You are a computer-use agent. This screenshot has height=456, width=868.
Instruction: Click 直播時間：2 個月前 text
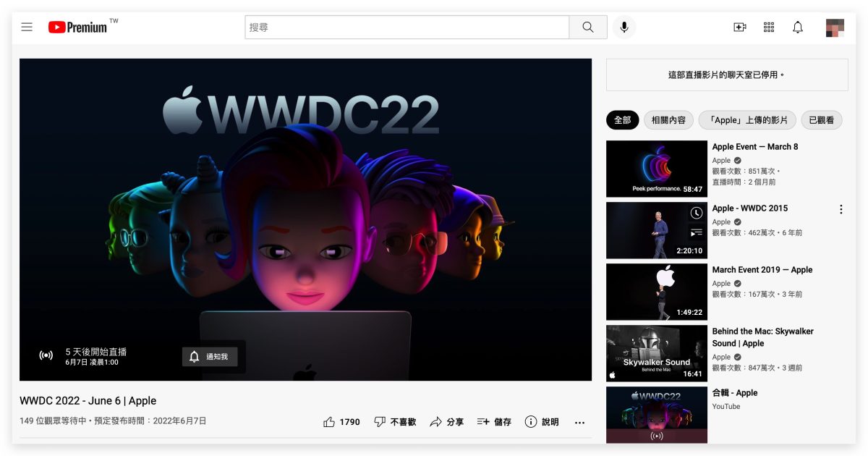click(x=744, y=182)
